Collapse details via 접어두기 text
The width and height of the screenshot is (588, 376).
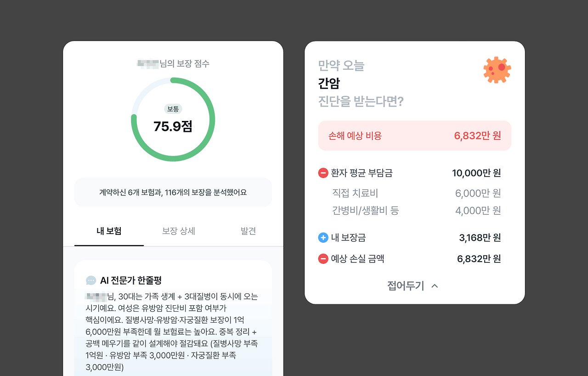pos(406,286)
